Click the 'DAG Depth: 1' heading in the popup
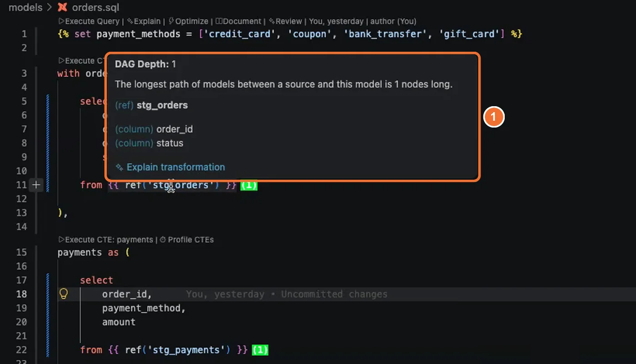This screenshot has height=364, width=636. point(145,64)
